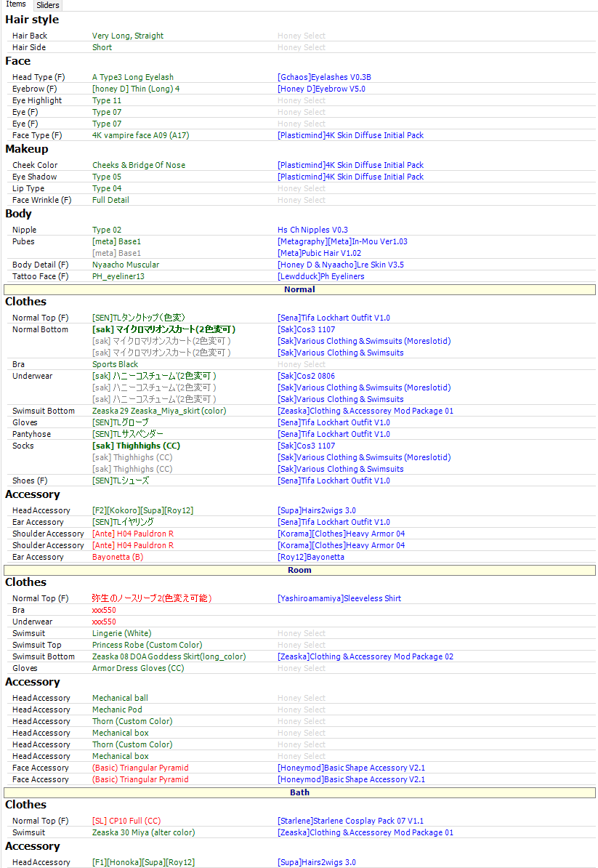The image size is (598, 868).
Task: Click the 'Normal Bottom' row label
Action: pos(41,330)
